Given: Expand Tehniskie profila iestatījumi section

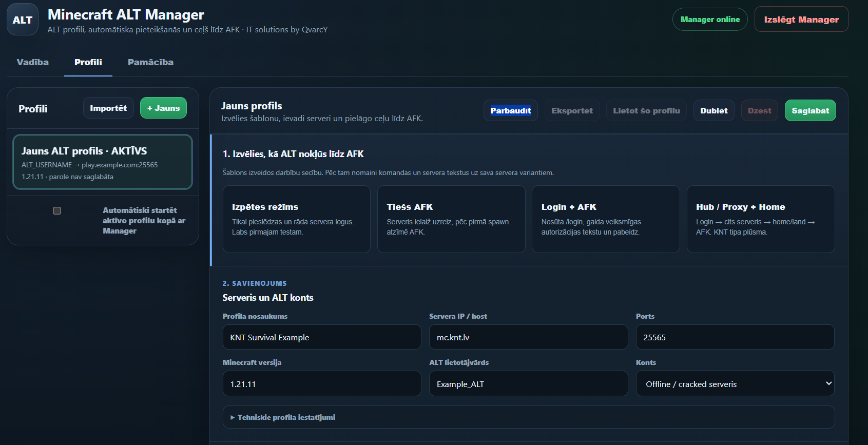Looking at the screenshot, I should point(529,417).
